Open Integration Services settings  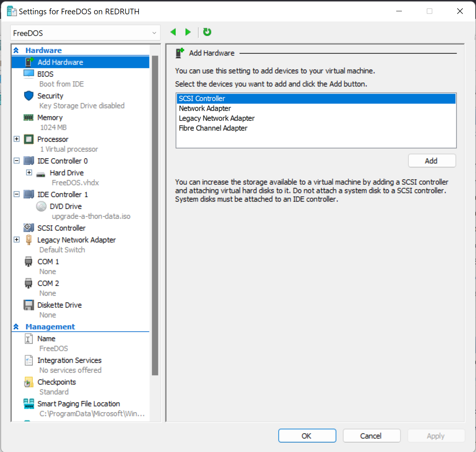tap(69, 360)
